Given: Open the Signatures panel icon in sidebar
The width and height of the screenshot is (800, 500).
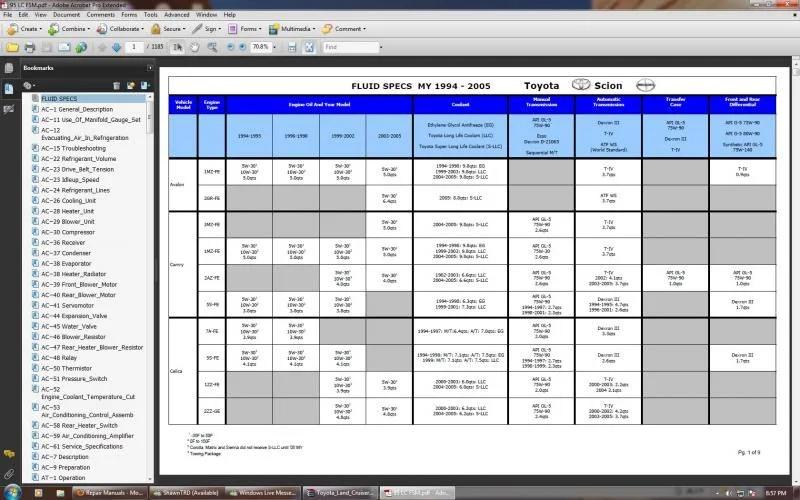Looking at the screenshot, I should (9, 109).
